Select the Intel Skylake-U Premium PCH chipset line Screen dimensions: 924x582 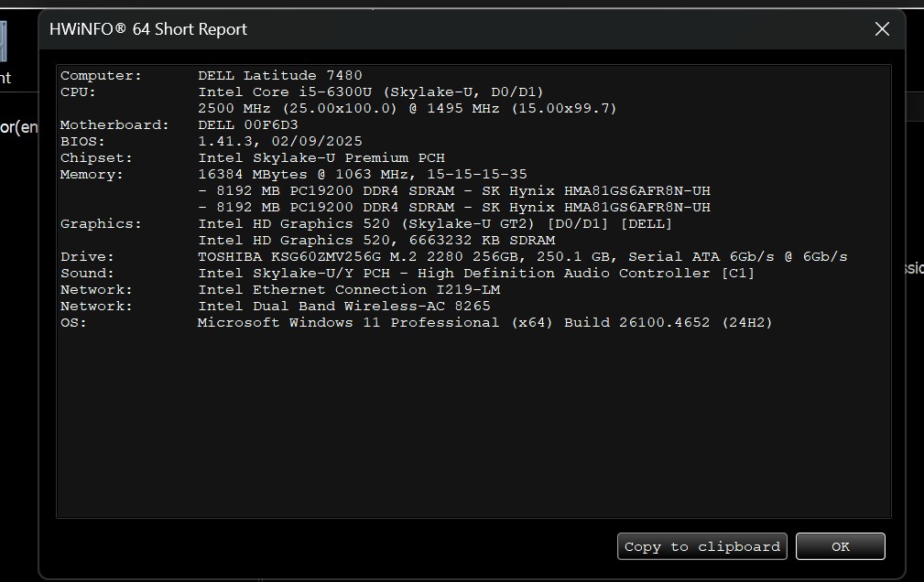pos(321,158)
